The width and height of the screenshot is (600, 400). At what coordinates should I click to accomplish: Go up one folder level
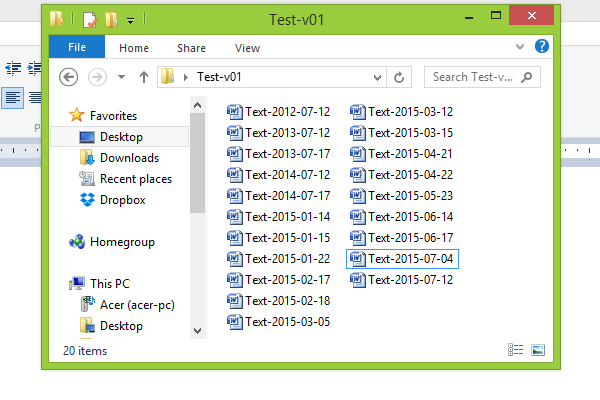143,77
